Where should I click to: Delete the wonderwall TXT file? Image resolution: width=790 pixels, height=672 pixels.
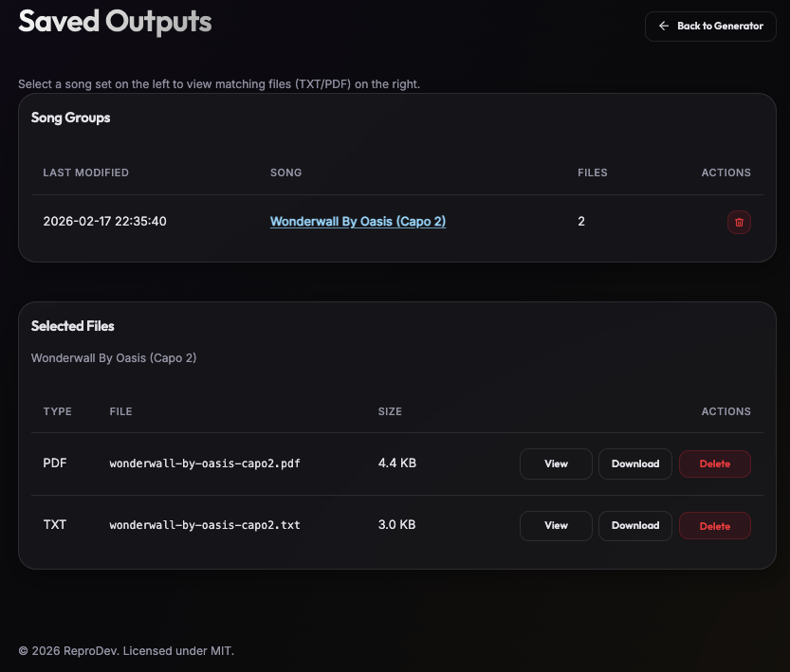point(714,526)
